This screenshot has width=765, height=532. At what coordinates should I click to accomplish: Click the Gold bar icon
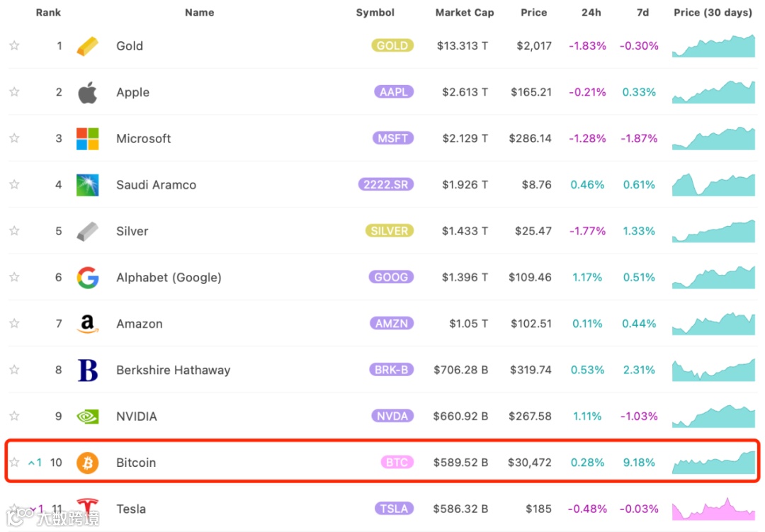(x=88, y=46)
